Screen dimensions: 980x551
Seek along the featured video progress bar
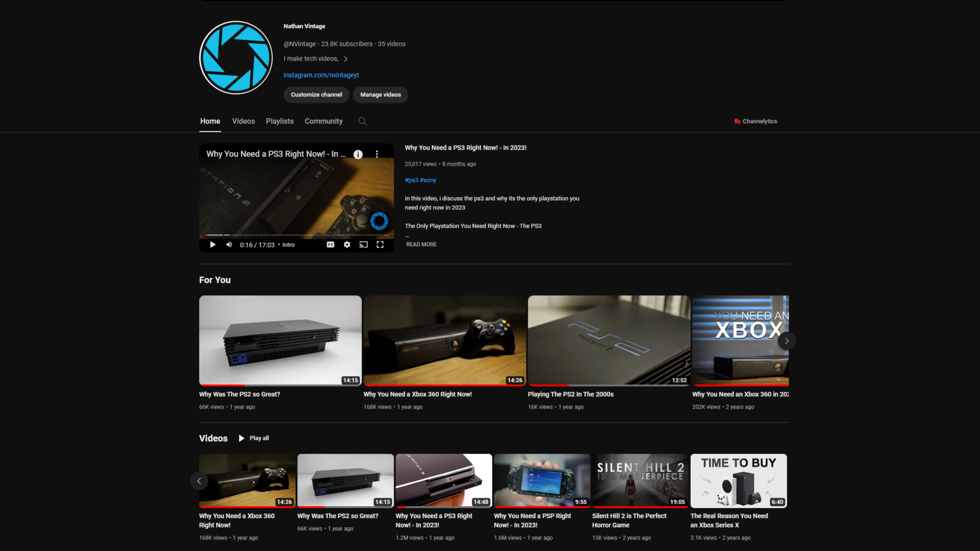click(297, 235)
